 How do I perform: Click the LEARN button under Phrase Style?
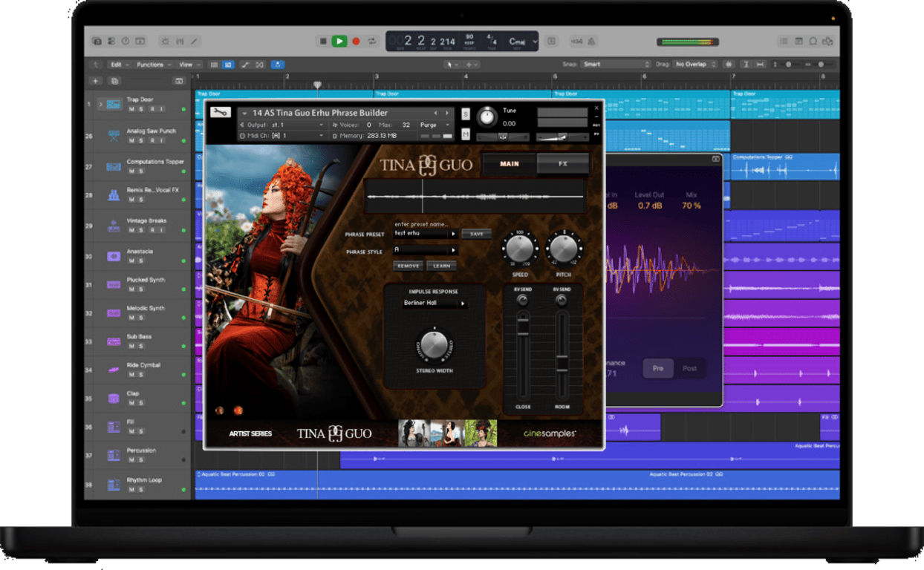[441, 266]
